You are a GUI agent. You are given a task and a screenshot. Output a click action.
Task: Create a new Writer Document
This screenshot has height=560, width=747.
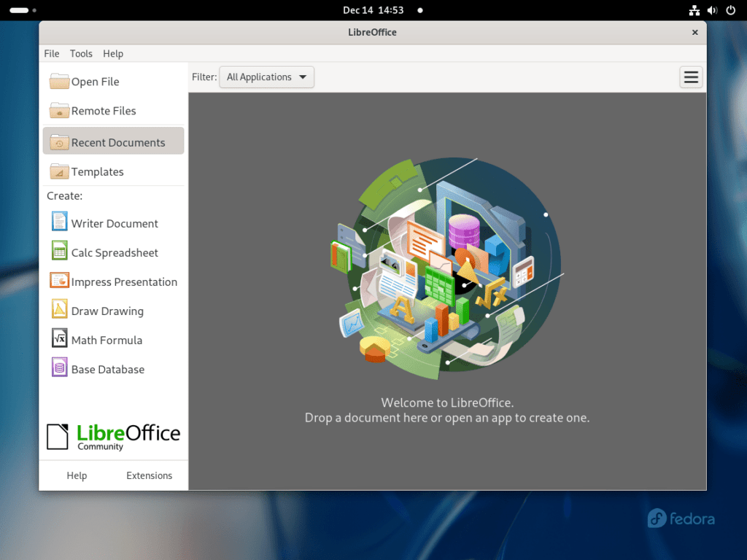coord(114,222)
